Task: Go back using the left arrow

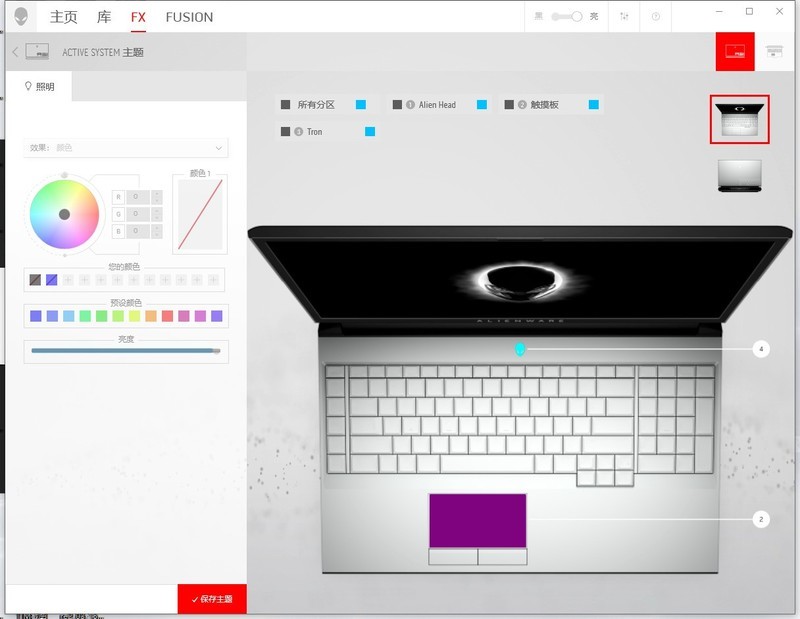Action: click(x=15, y=52)
